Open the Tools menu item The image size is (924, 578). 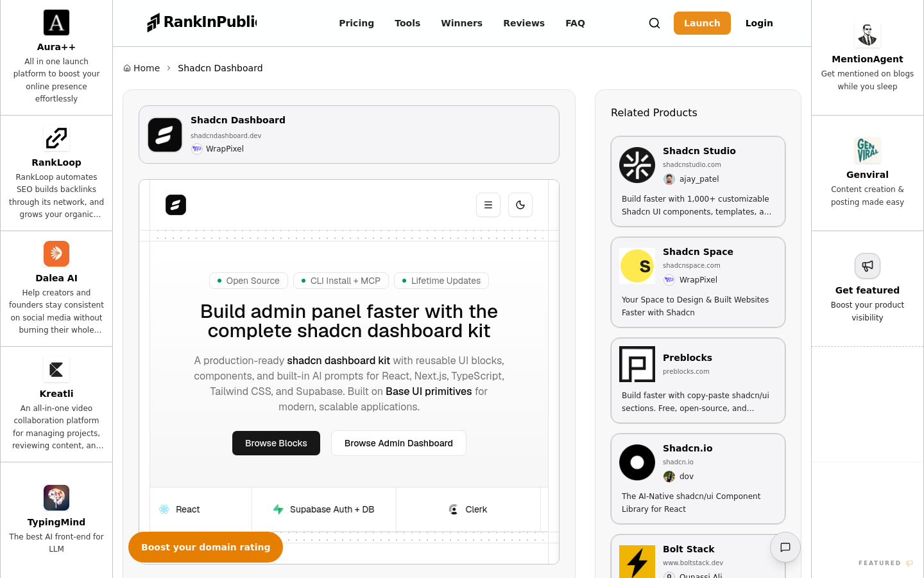tap(407, 23)
